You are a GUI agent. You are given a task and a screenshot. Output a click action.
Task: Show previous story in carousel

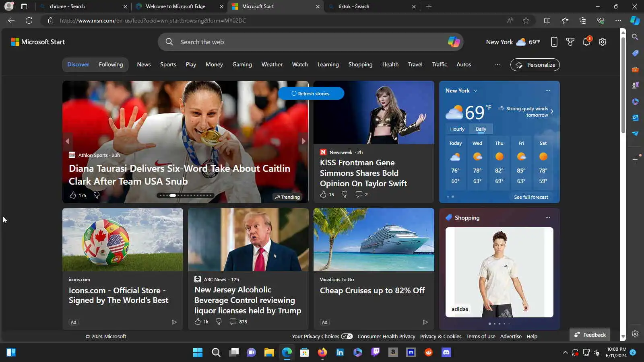click(68, 141)
